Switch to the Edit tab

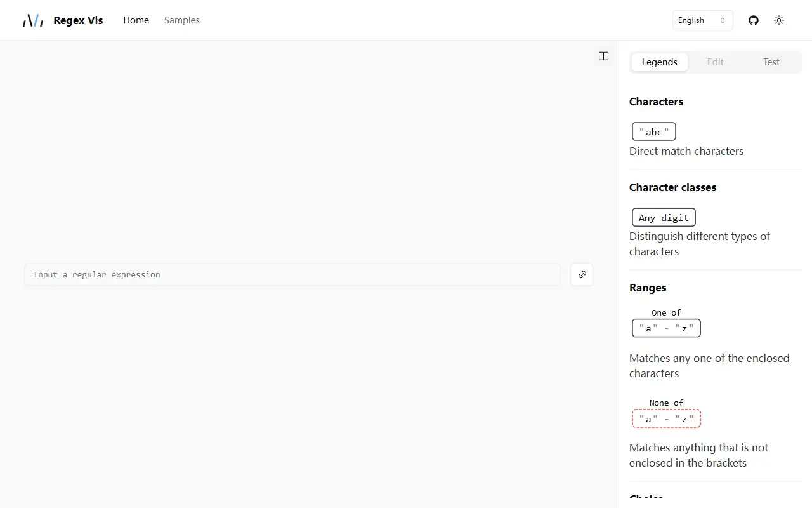(x=716, y=62)
